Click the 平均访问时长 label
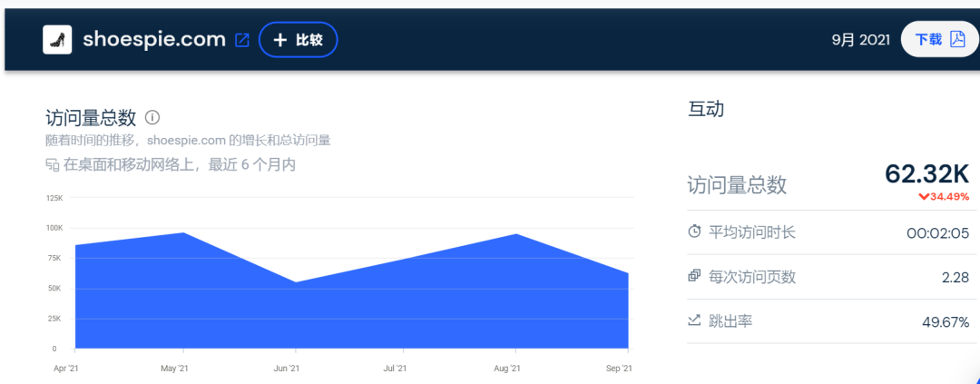The width and height of the screenshot is (980, 384). click(x=752, y=232)
